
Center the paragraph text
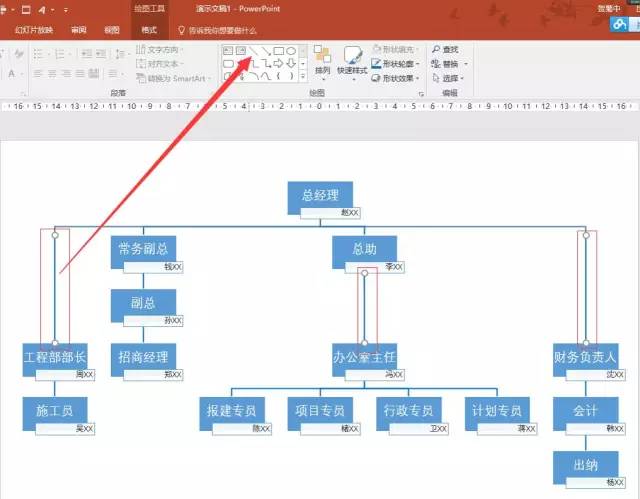(x=52, y=73)
